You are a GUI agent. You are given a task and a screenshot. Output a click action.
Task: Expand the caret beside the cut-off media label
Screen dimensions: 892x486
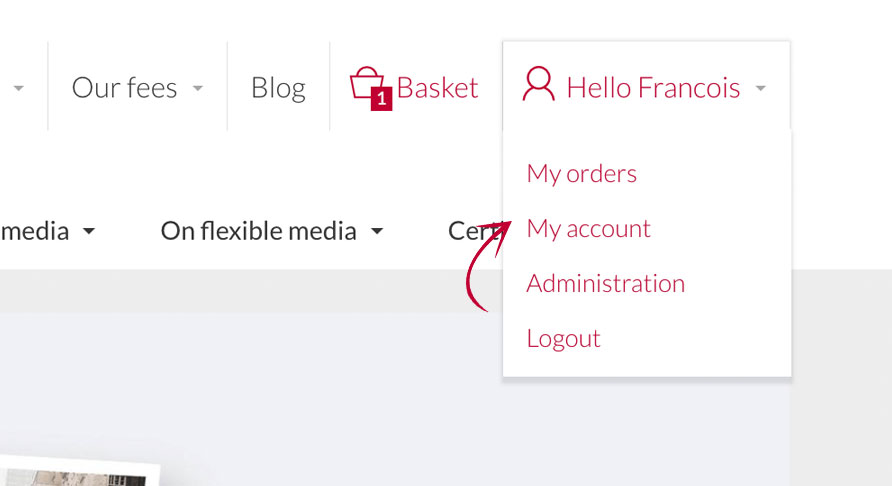click(x=89, y=232)
